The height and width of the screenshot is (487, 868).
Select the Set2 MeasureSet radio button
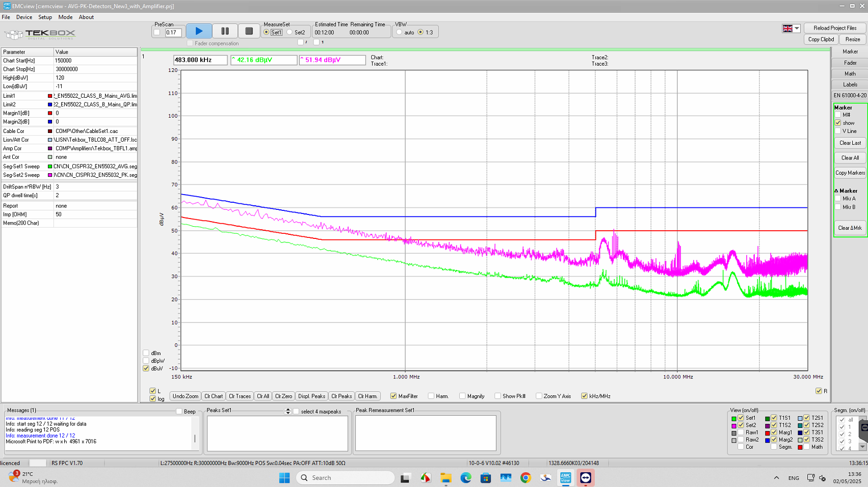[290, 32]
